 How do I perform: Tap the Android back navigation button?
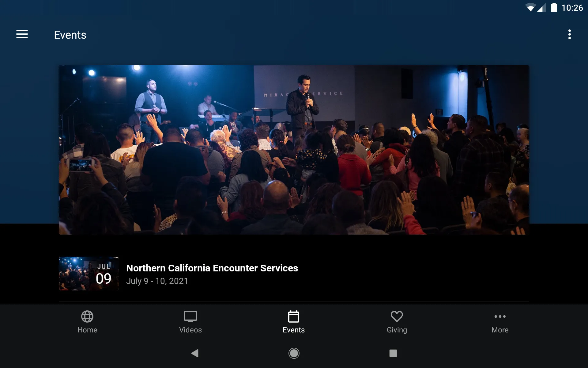coord(194,353)
